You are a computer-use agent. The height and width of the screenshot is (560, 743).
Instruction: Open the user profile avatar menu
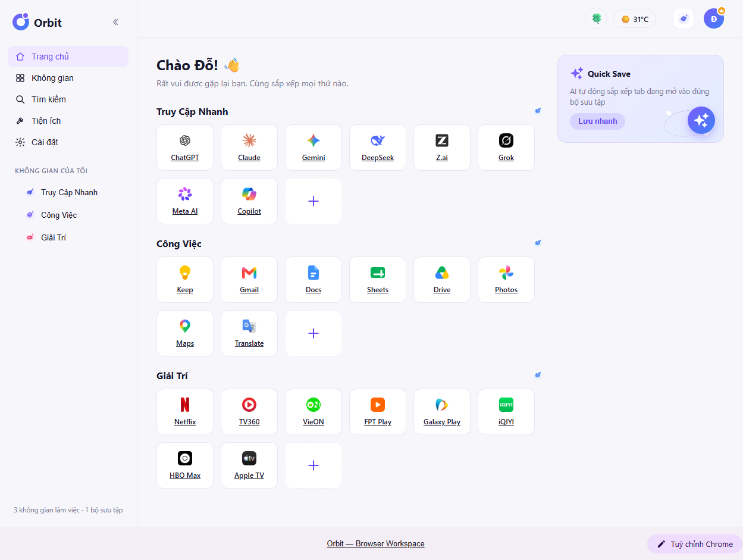(714, 19)
